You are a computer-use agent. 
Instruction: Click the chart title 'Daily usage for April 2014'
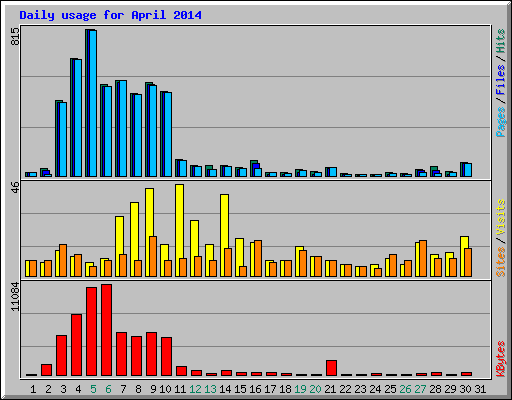(110, 15)
